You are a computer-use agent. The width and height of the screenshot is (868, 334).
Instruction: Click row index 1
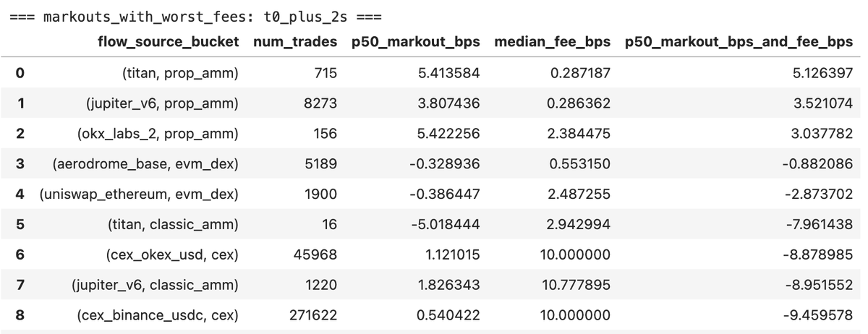20,103
